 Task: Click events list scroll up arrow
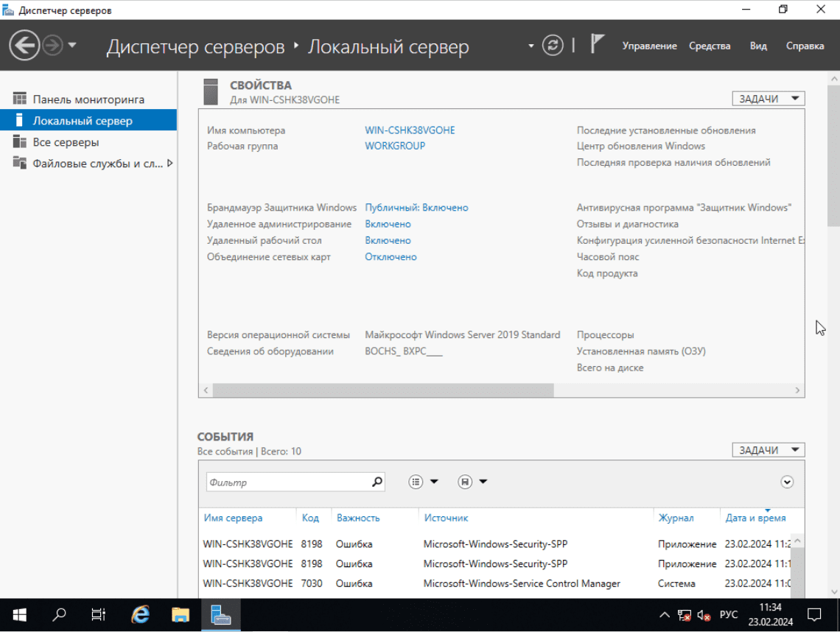click(797, 541)
